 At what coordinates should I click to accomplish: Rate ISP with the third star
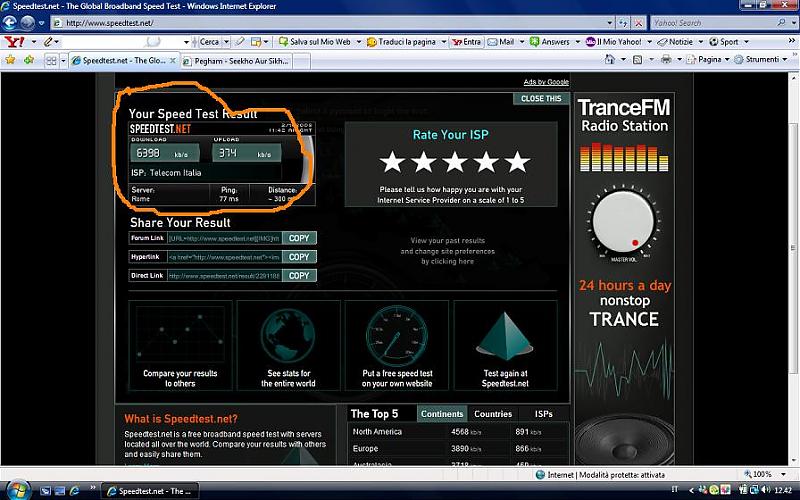click(455, 161)
